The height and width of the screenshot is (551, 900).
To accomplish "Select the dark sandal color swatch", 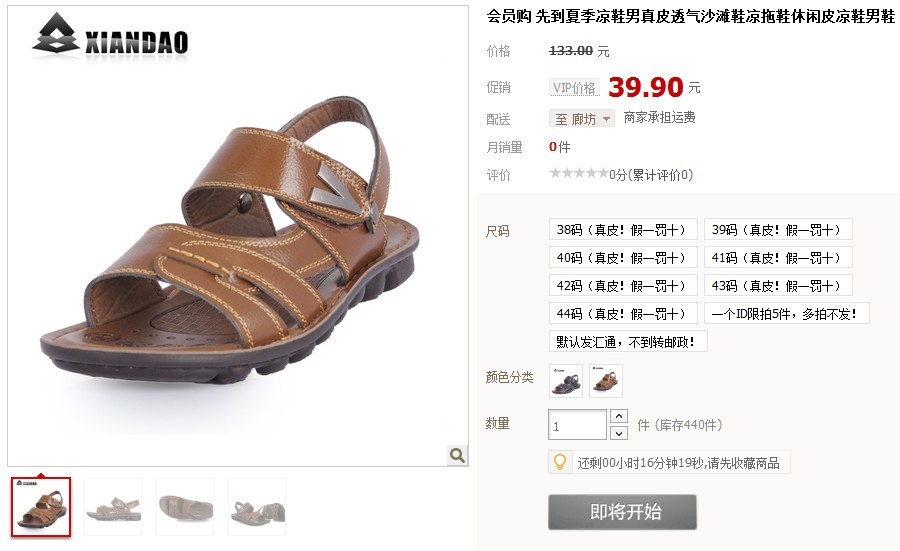I will 566,381.
